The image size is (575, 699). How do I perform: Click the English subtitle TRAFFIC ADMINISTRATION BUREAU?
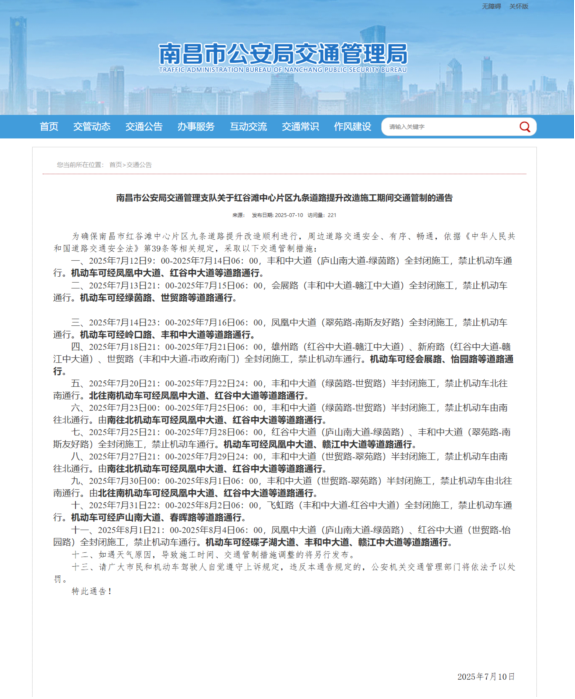pyautogui.click(x=283, y=70)
